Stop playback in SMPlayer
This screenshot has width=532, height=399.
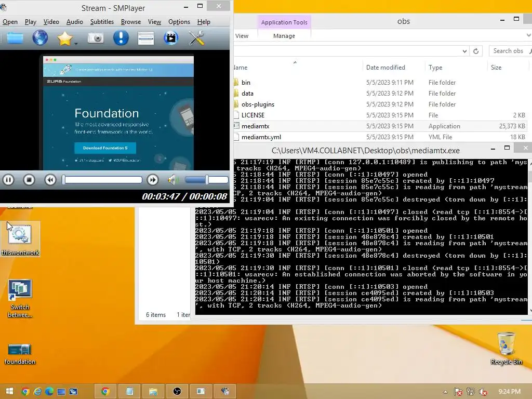pos(29,179)
